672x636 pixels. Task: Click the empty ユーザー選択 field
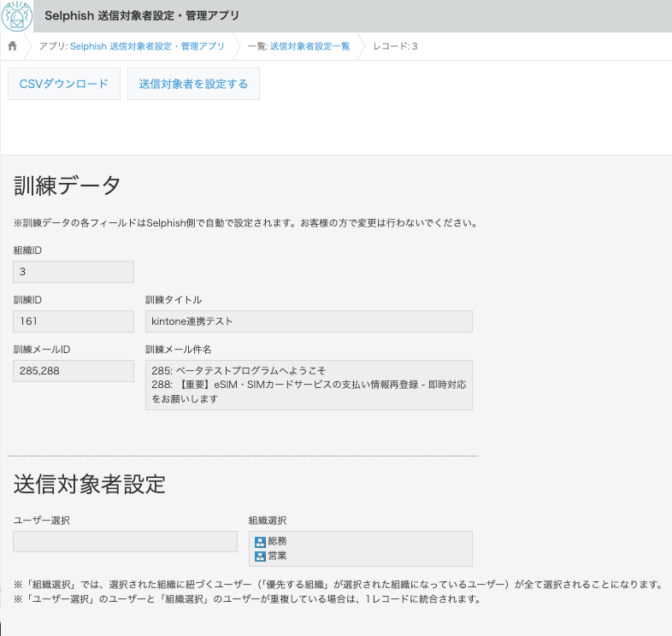[125, 542]
